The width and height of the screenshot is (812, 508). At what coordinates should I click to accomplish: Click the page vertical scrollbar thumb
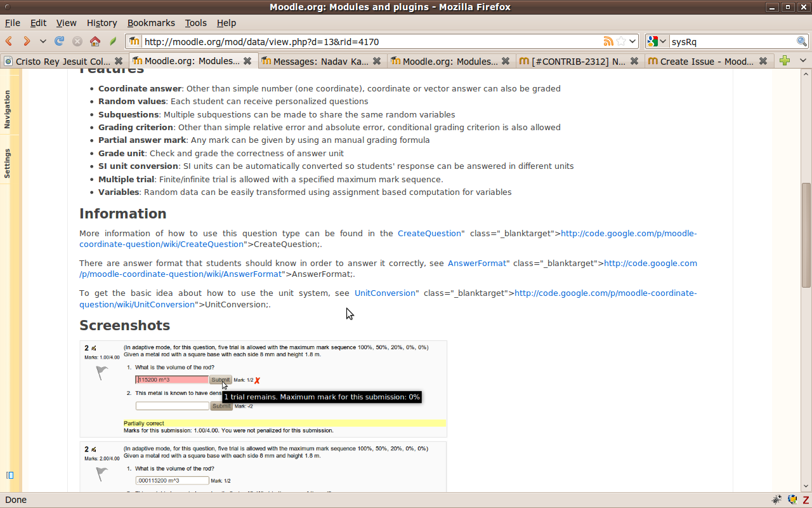(806, 235)
